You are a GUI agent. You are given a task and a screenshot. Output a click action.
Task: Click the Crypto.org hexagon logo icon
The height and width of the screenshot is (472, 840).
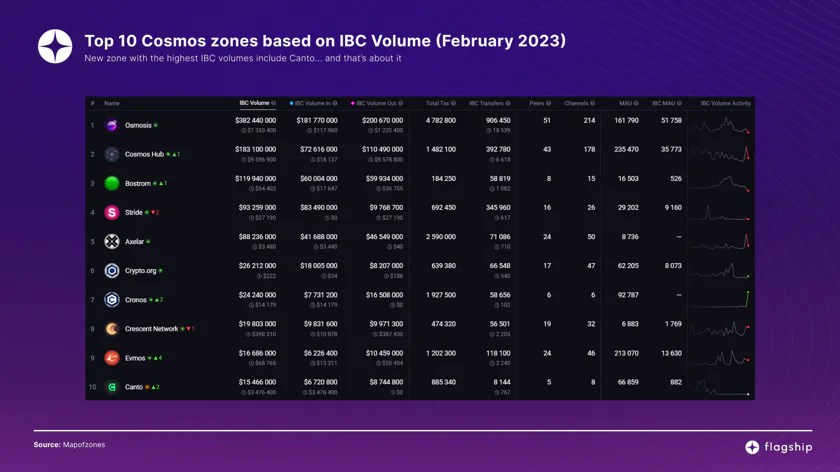click(111, 271)
